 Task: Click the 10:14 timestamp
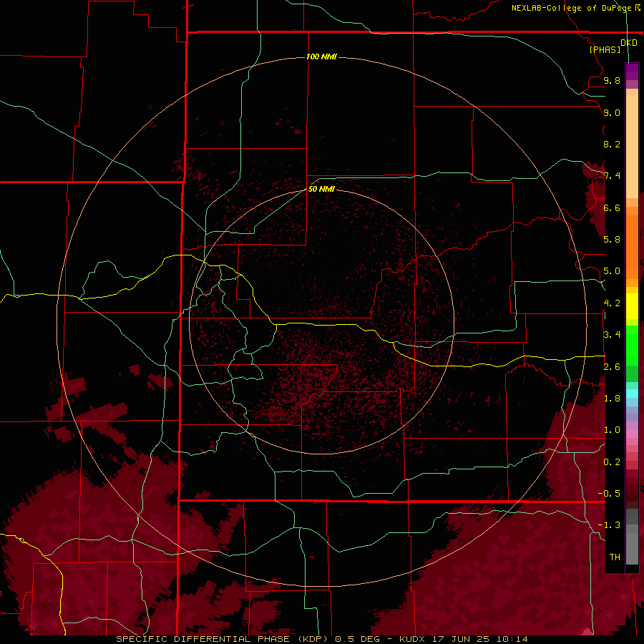(512, 639)
